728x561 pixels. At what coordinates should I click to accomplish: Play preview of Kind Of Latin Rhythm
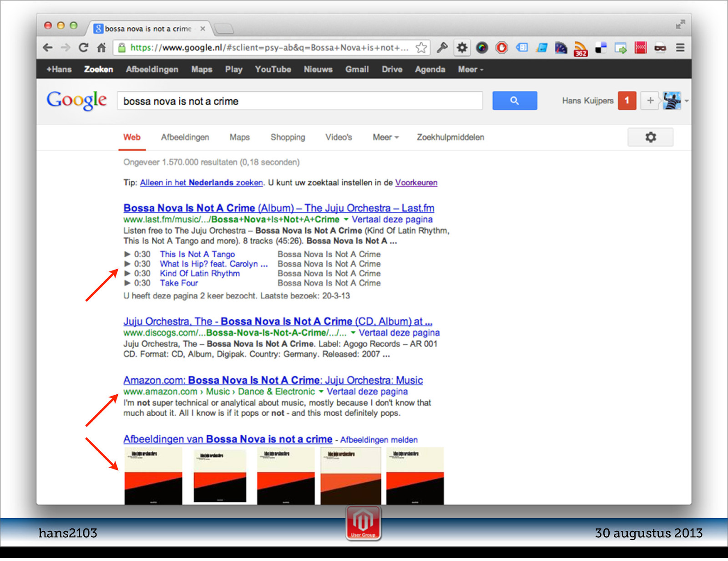pyautogui.click(x=127, y=273)
